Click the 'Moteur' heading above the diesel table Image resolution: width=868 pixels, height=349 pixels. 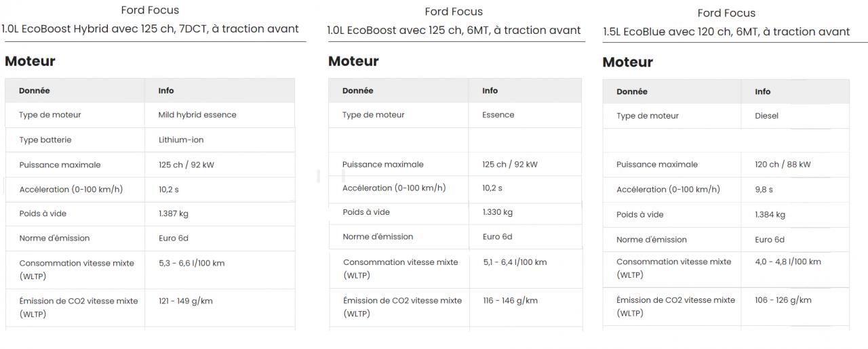(x=627, y=62)
